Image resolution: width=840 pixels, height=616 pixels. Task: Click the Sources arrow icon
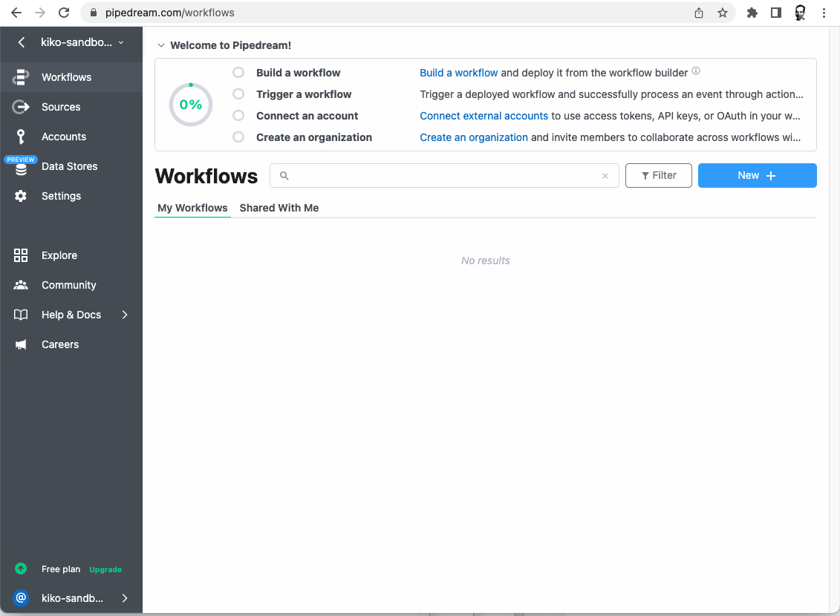coord(20,107)
